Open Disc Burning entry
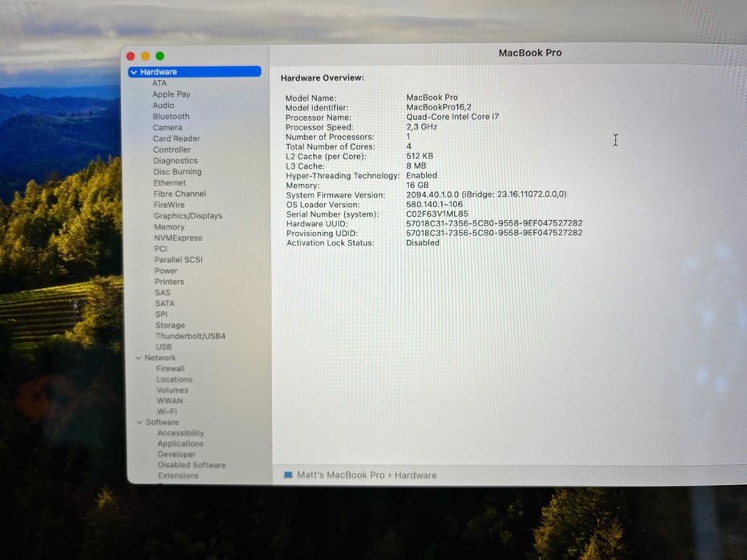 coord(177,172)
